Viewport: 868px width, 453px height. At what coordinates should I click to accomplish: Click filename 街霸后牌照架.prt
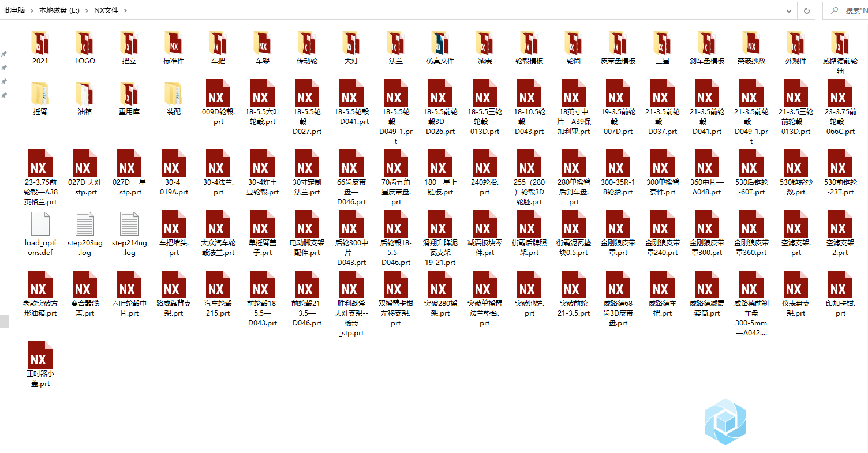click(529, 248)
